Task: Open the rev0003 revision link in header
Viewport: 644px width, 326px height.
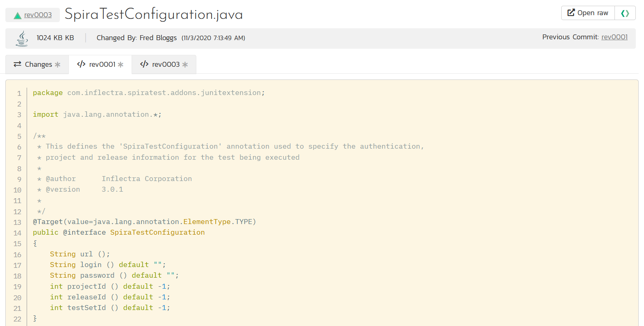Action: [x=38, y=15]
